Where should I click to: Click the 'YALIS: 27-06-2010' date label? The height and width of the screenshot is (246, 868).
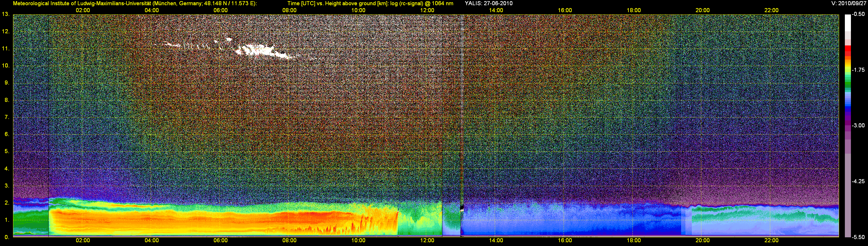pos(489,3)
